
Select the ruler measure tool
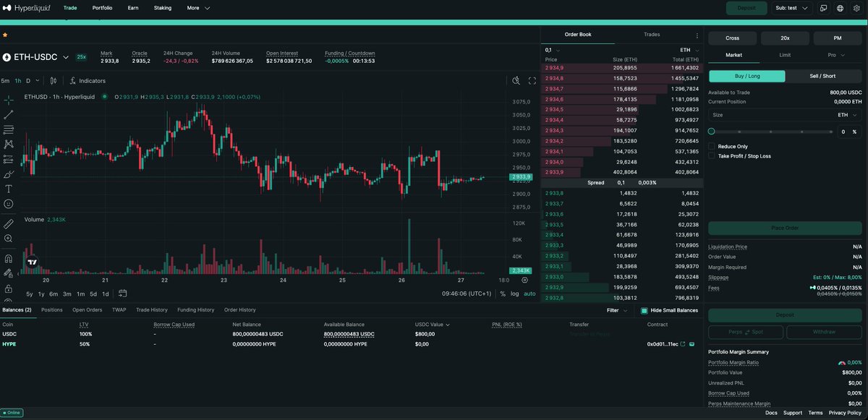[9, 223]
